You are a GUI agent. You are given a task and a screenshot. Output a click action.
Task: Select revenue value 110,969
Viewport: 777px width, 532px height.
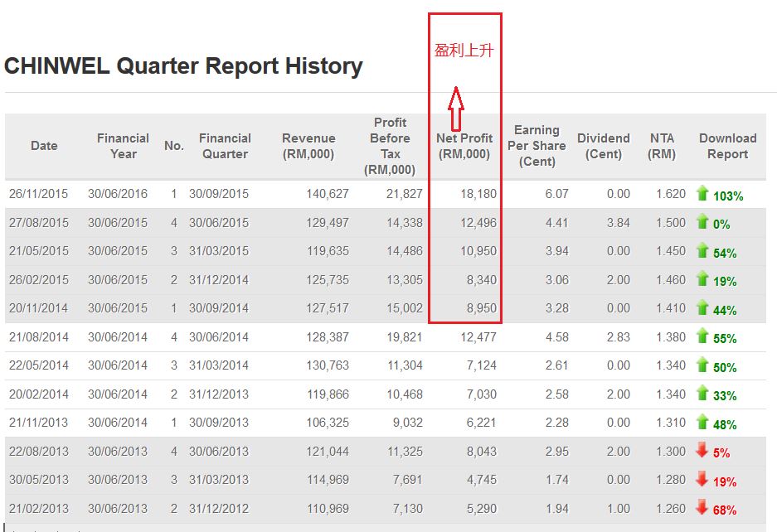click(x=328, y=508)
